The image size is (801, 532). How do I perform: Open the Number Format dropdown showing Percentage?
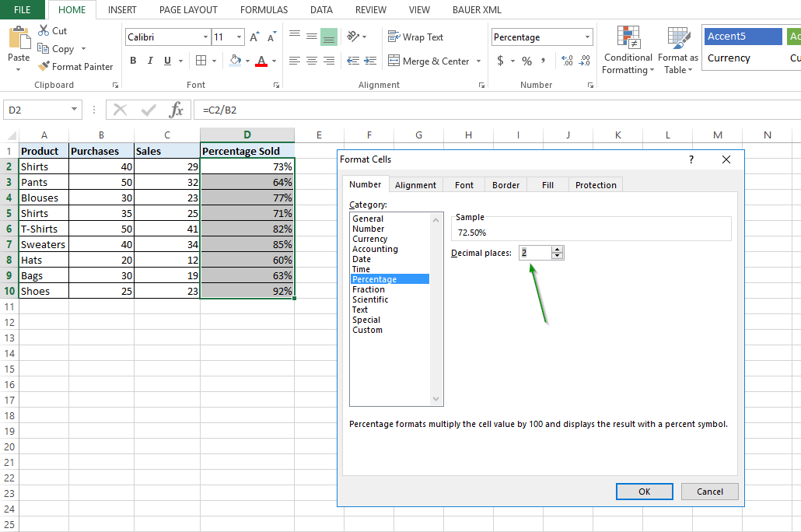(587, 37)
